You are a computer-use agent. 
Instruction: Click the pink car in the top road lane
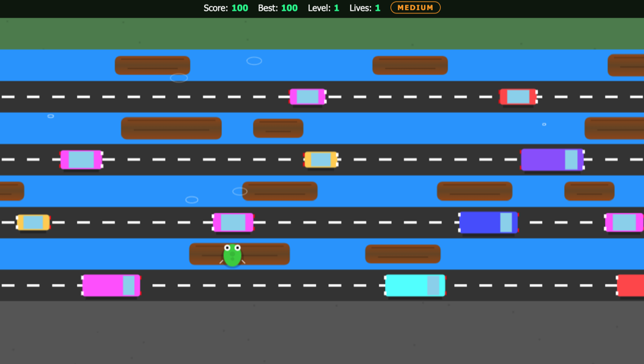[308, 97]
